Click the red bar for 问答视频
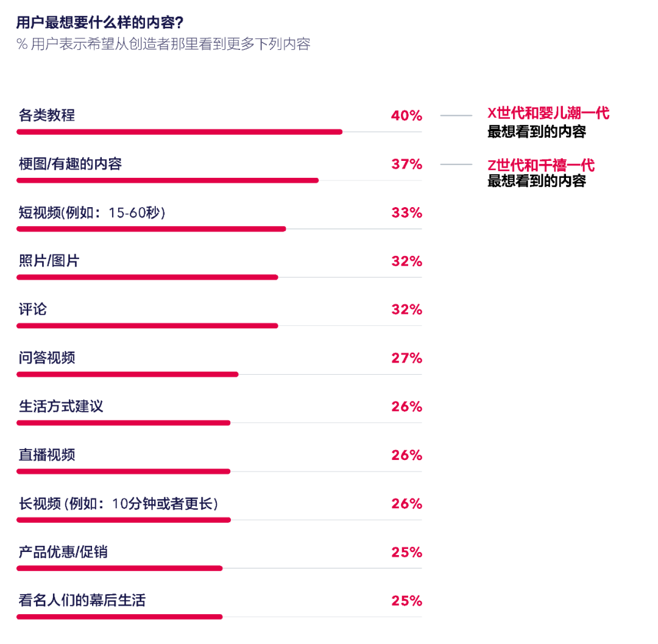658x644 pixels. click(127, 374)
